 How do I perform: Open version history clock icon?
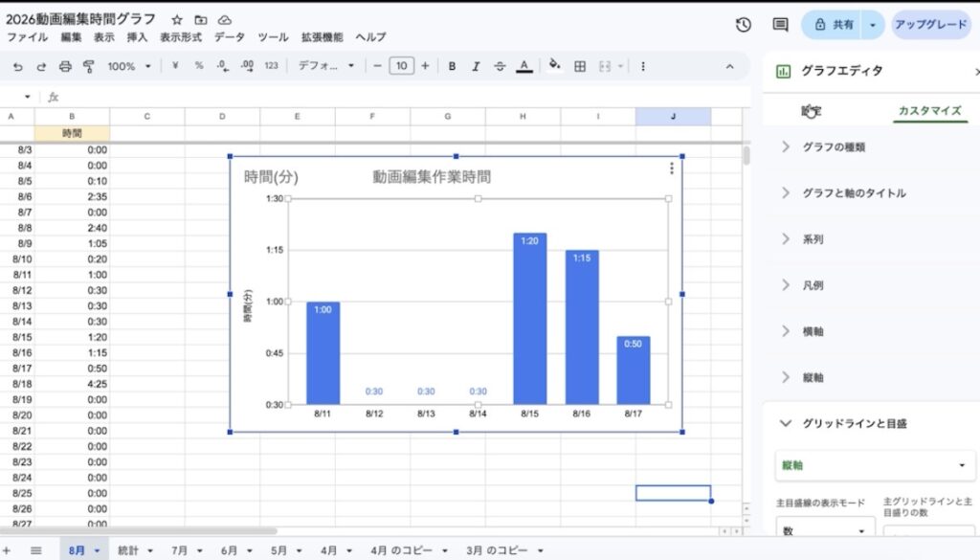743,24
